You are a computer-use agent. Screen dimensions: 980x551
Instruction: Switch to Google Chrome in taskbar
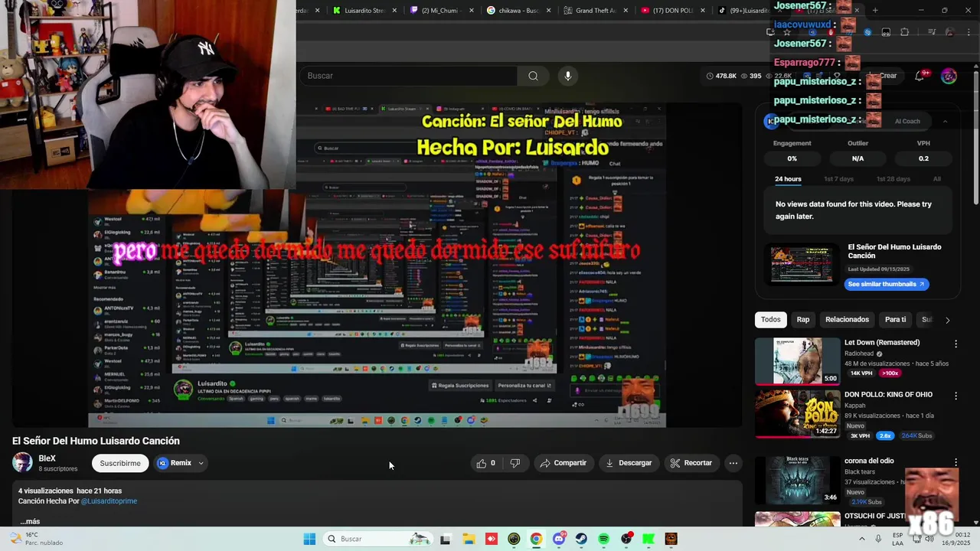536,539
